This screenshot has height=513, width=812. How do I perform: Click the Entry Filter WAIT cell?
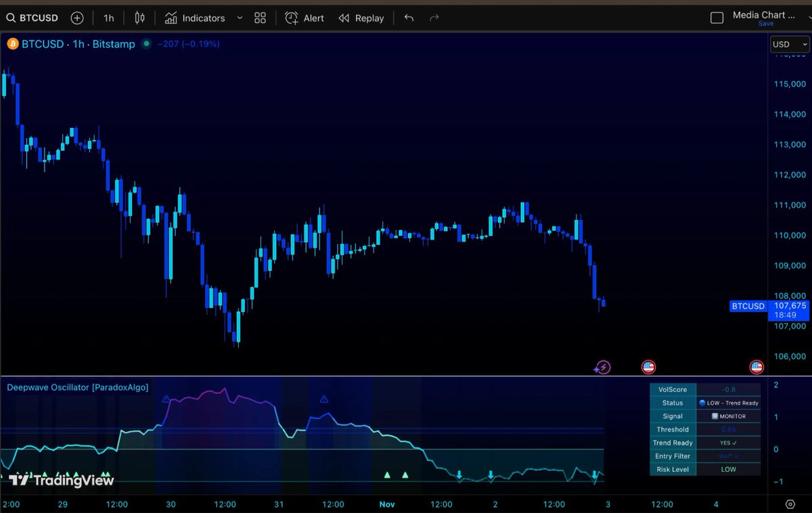(728, 456)
